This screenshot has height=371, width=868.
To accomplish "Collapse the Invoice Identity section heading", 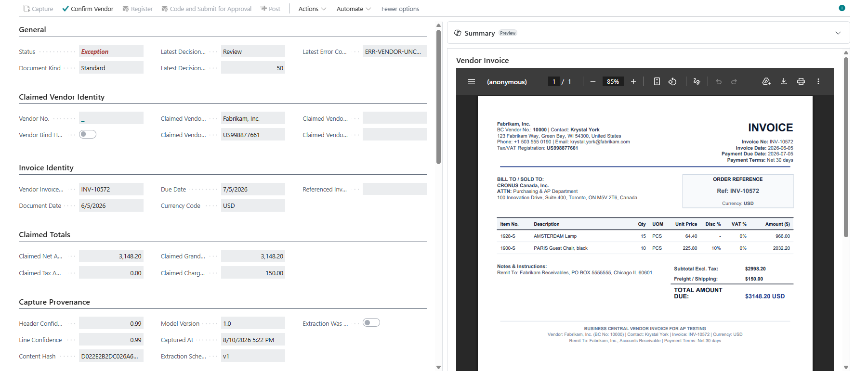I will (46, 167).
